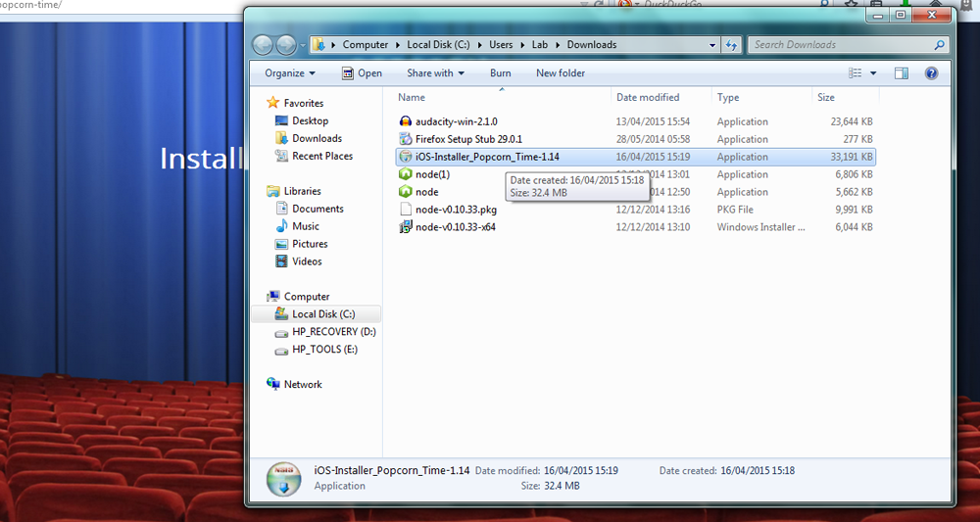Select the node-v0.10.33.pkg file

pyautogui.click(x=456, y=210)
